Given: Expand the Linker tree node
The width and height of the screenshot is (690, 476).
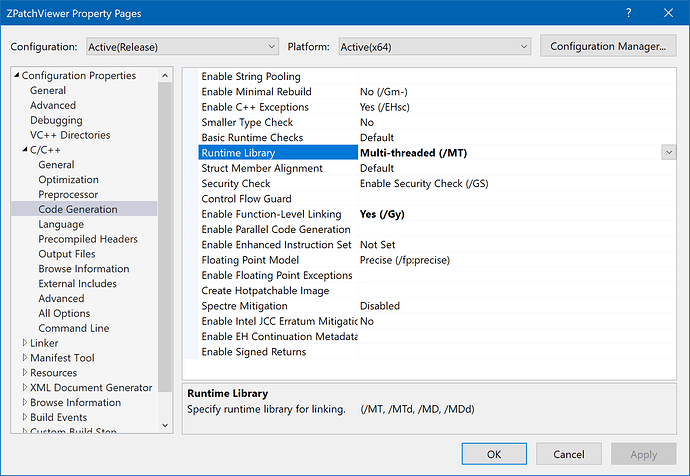Looking at the screenshot, I should (x=25, y=342).
